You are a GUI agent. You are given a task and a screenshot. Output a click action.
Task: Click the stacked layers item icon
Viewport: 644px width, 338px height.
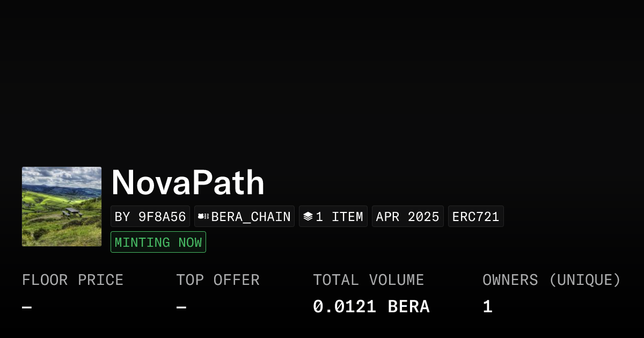click(x=308, y=217)
